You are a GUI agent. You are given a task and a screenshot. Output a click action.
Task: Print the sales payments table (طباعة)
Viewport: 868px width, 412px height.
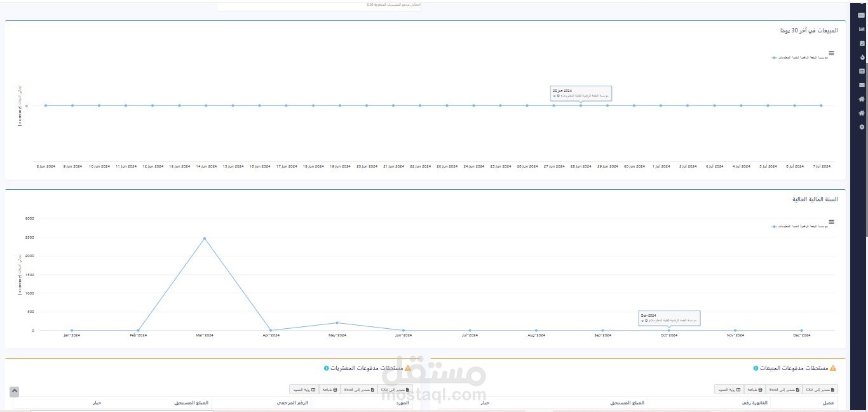click(x=755, y=389)
